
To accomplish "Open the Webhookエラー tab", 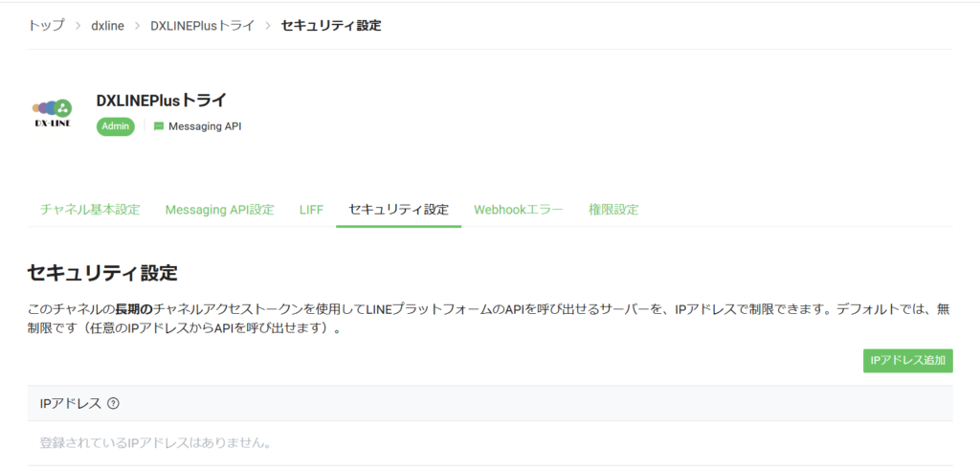I will point(518,210).
